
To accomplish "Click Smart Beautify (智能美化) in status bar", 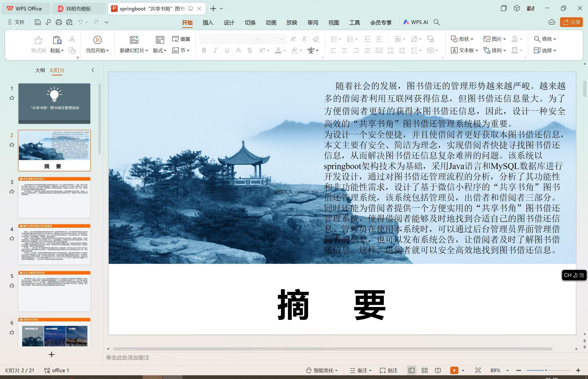I will [x=322, y=370].
